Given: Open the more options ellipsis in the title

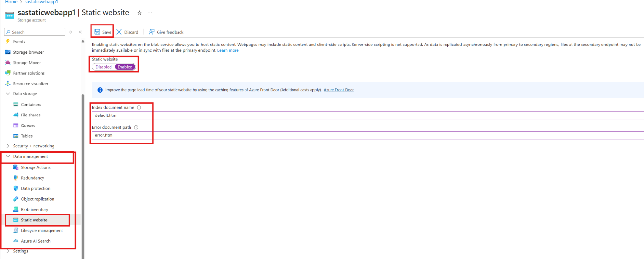Looking at the screenshot, I should pos(150,13).
